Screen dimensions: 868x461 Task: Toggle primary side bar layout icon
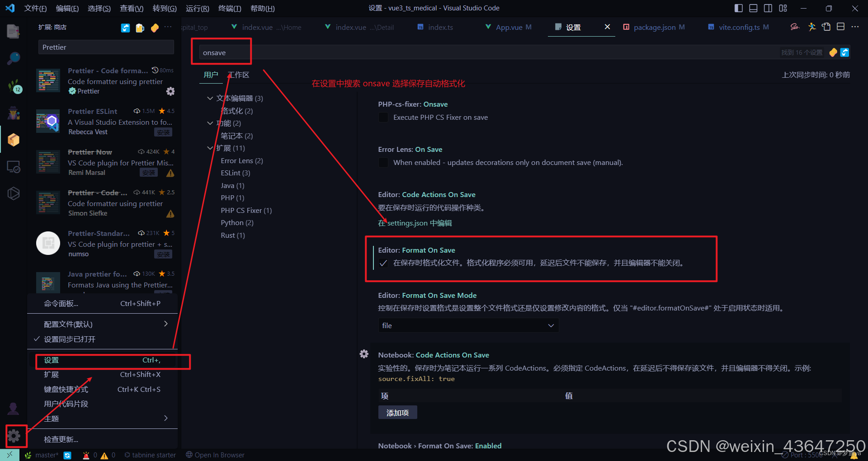[739, 8]
